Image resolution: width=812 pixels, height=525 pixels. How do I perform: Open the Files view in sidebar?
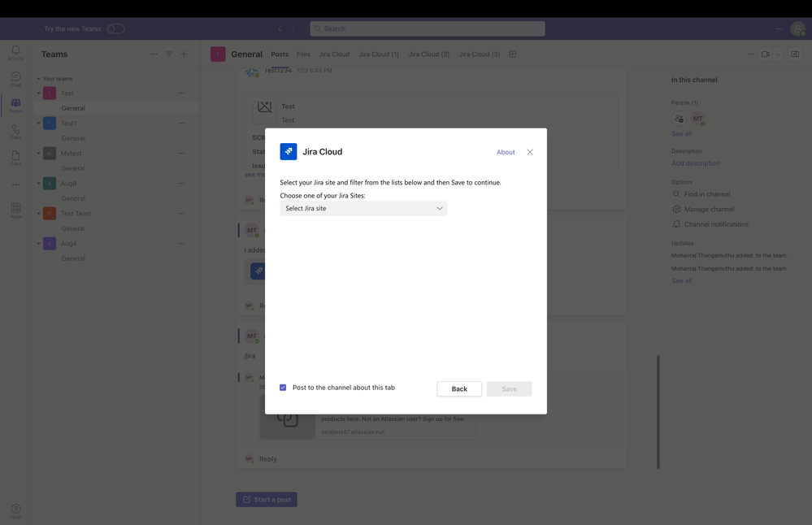[x=16, y=158]
